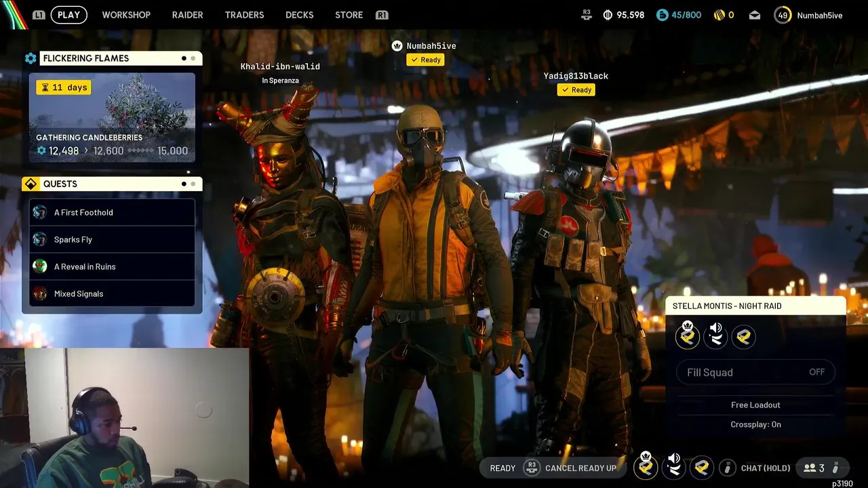Open the Gathering Candleberries event card
Screen dimensions: 868x488
click(112, 117)
